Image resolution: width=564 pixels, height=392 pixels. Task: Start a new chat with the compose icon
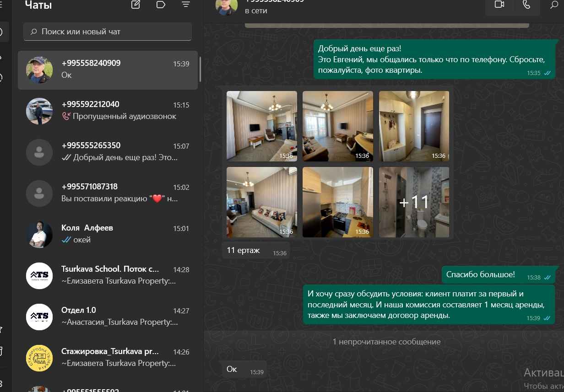[x=136, y=5]
